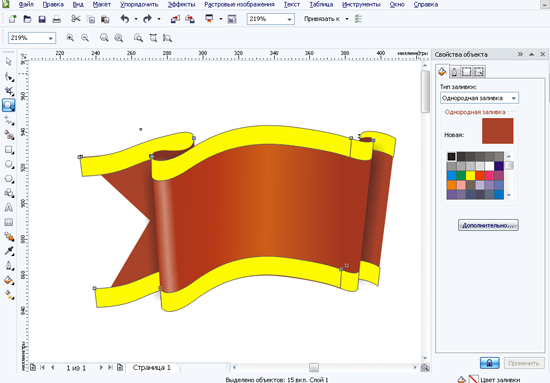Select the Ellipse tool

9,164
